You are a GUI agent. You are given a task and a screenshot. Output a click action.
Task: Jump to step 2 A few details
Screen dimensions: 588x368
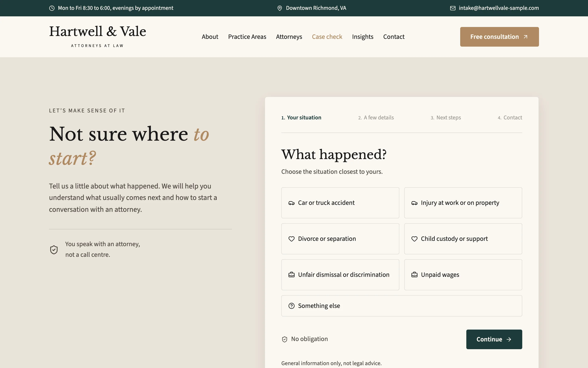click(376, 118)
